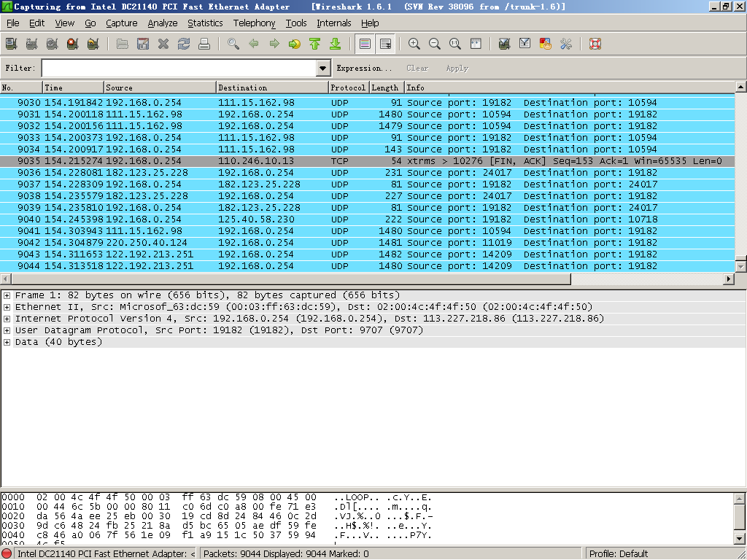
Task: Stop the running live capture
Action: [73, 44]
